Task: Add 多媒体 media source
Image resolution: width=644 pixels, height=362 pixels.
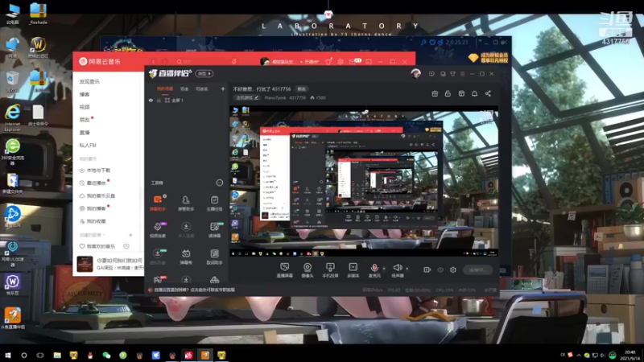Action: [x=353, y=270]
